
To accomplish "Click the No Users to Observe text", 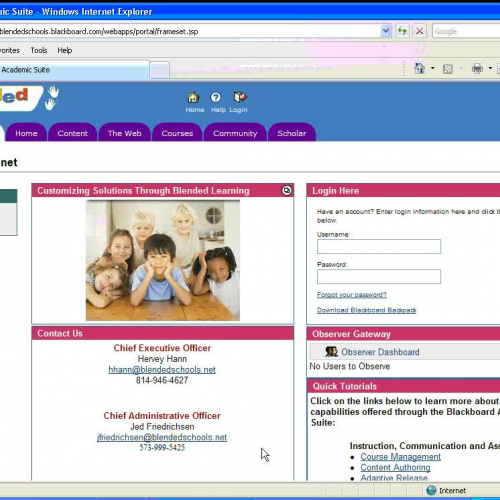I will (x=350, y=366).
